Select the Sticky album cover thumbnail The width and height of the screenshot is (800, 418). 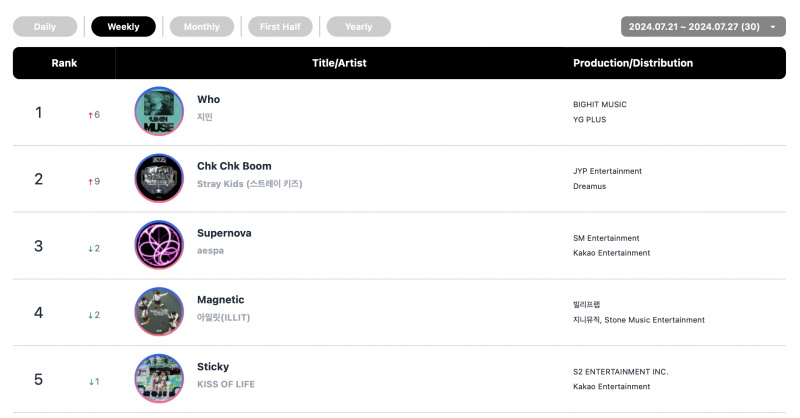[159, 379]
